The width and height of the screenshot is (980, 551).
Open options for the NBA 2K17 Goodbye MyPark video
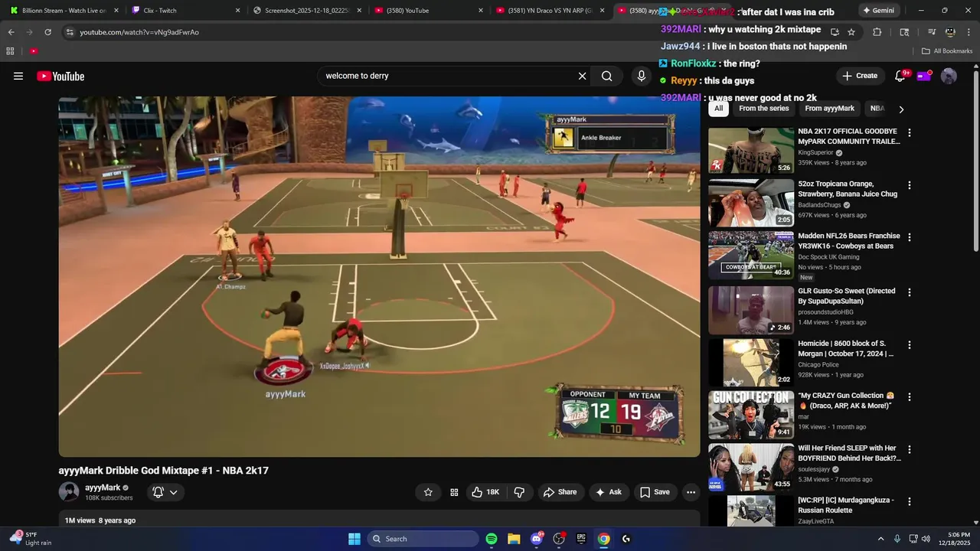point(910,132)
